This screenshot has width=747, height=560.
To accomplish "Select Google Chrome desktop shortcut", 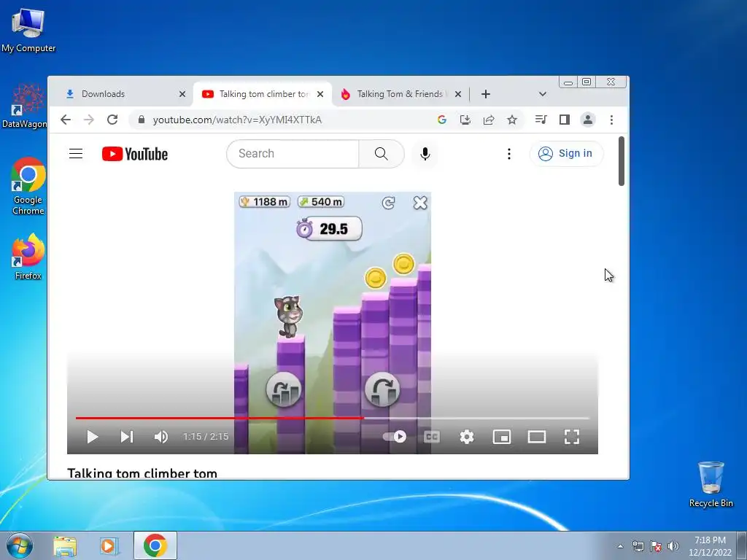I will point(28,186).
